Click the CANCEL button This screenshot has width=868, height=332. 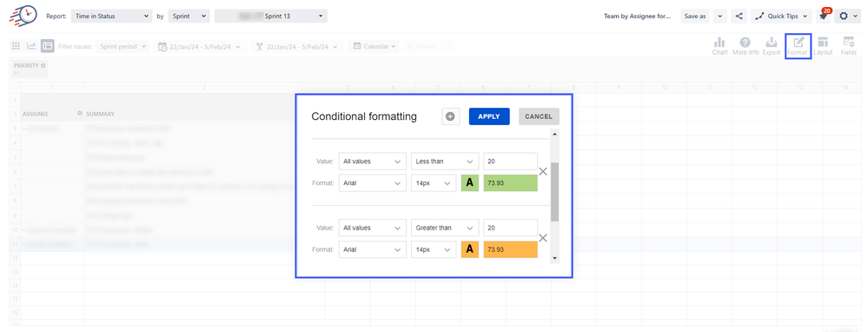(x=539, y=116)
